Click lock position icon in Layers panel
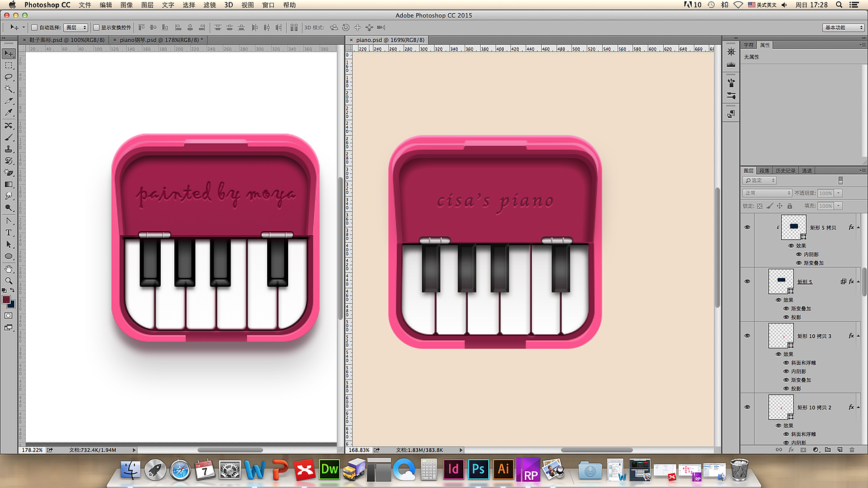 (780, 205)
